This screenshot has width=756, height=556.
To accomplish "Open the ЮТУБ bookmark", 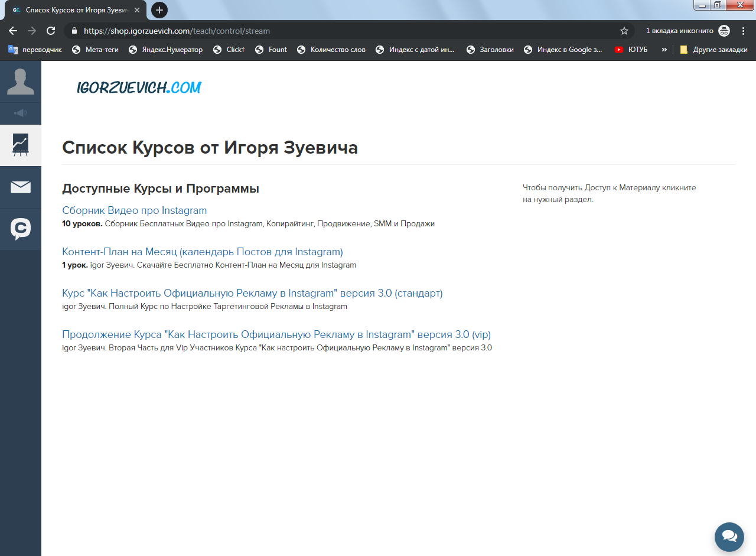I will pos(631,50).
